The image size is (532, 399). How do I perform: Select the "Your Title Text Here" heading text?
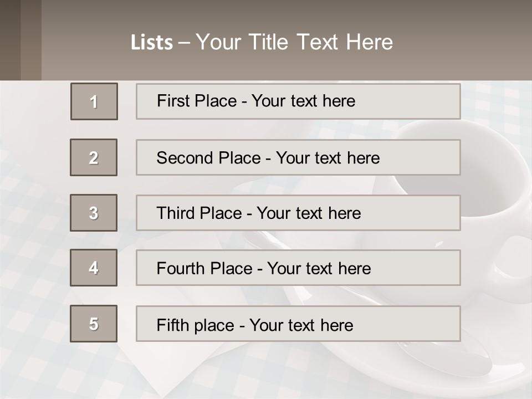tap(294, 42)
